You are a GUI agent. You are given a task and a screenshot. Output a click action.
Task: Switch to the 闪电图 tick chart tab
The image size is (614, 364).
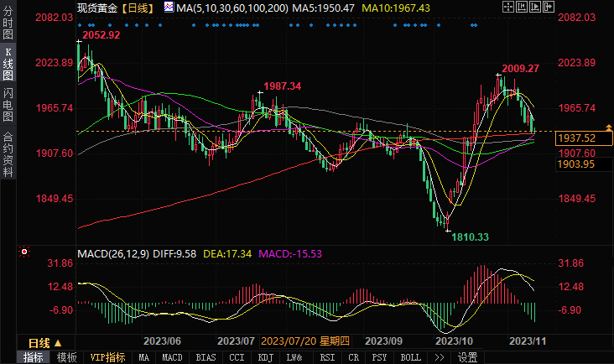coord(8,104)
